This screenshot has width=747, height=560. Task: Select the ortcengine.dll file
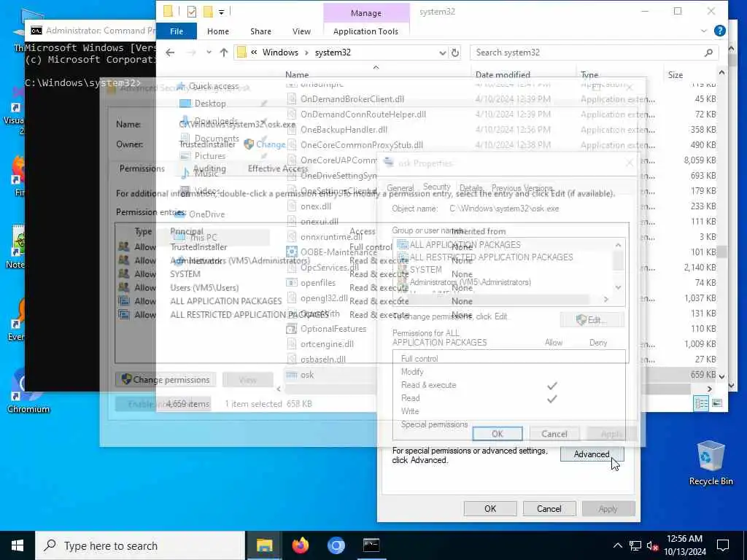click(x=327, y=344)
